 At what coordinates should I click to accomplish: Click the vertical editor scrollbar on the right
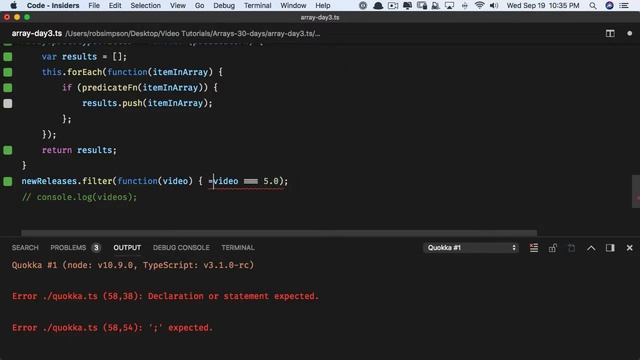click(636, 191)
